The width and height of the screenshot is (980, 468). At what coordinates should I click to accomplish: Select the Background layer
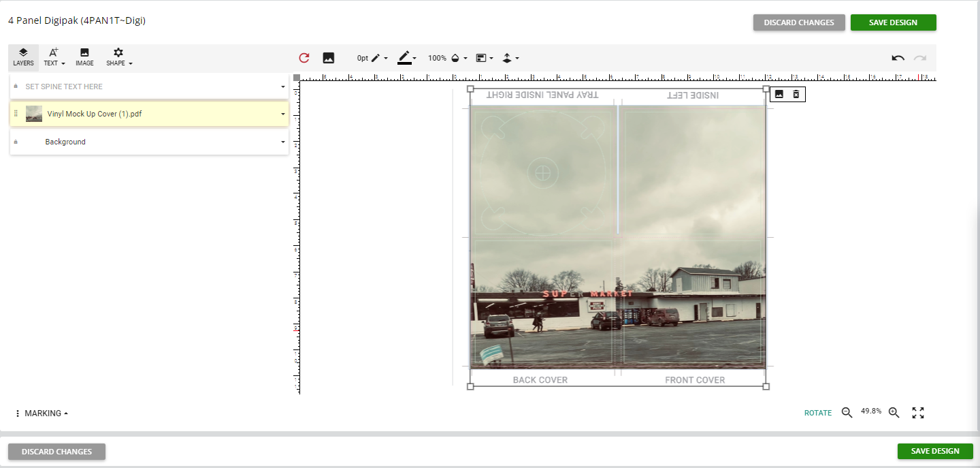tap(149, 142)
